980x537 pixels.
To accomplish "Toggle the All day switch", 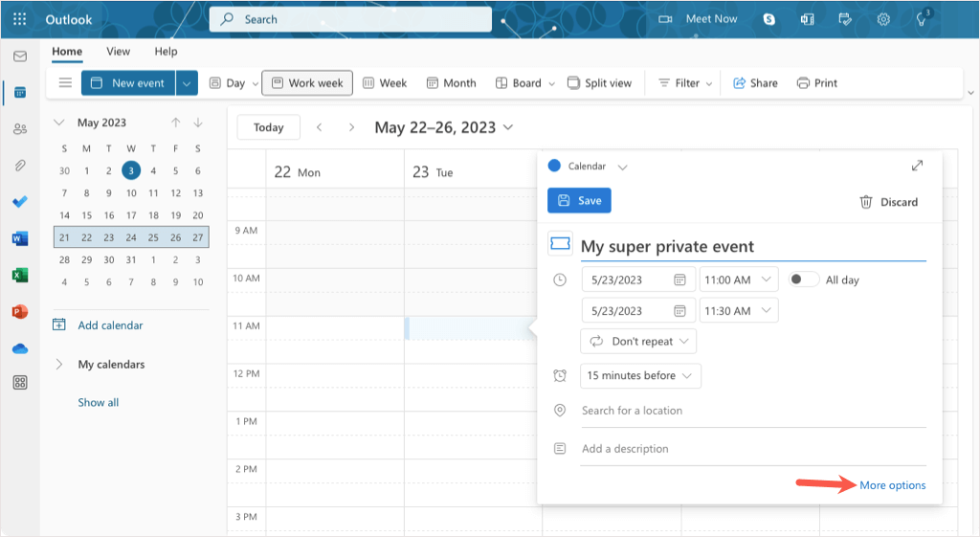I will tap(804, 280).
